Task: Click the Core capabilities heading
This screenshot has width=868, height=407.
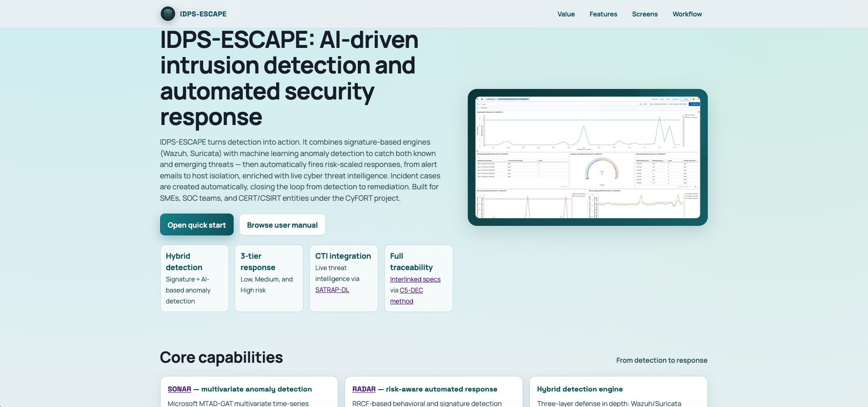Action: (221, 357)
